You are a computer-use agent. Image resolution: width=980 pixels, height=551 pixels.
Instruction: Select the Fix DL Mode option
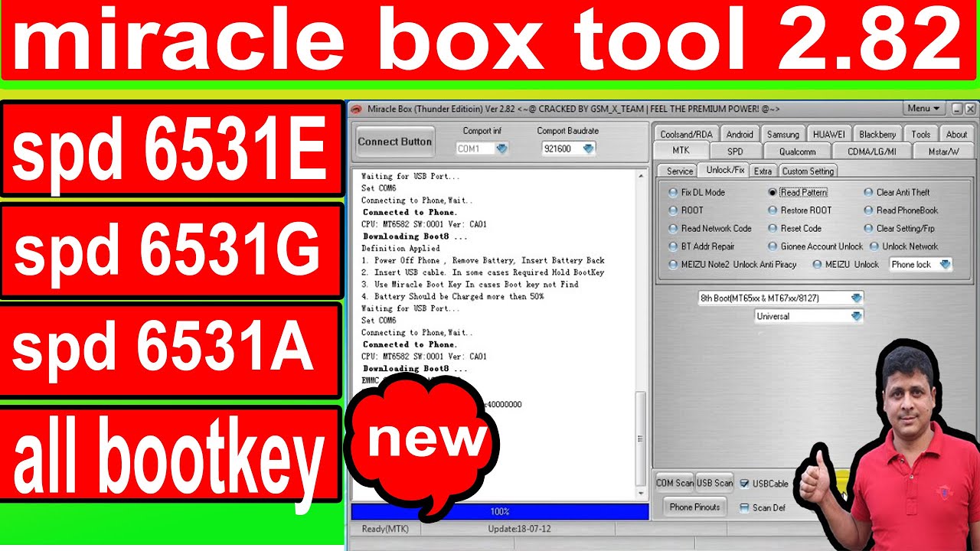[696, 192]
